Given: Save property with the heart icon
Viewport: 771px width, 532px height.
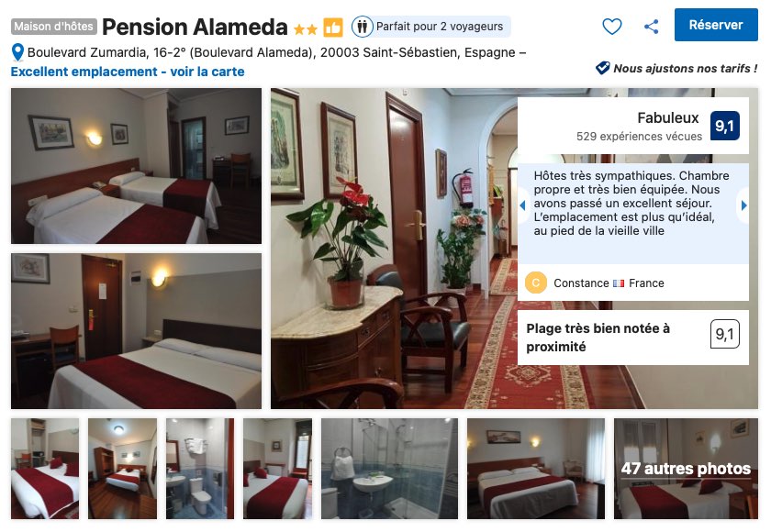Looking at the screenshot, I should (611, 26).
